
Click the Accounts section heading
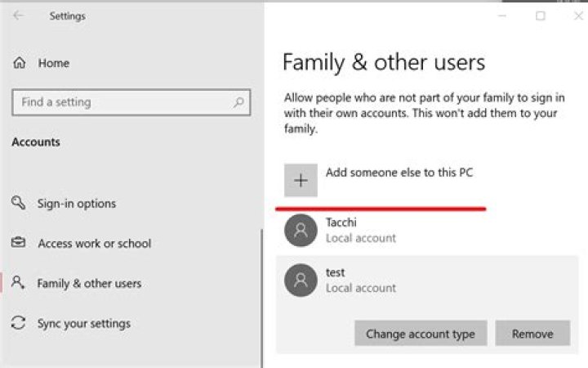click(36, 142)
